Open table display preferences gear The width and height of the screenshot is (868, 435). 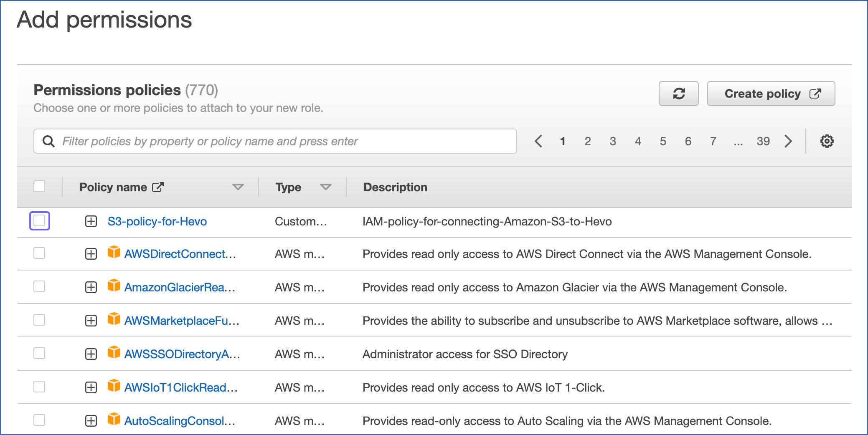(x=826, y=141)
